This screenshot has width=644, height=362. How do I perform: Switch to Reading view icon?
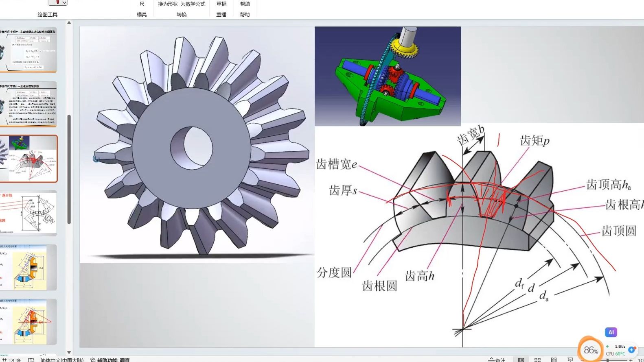pos(554,360)
